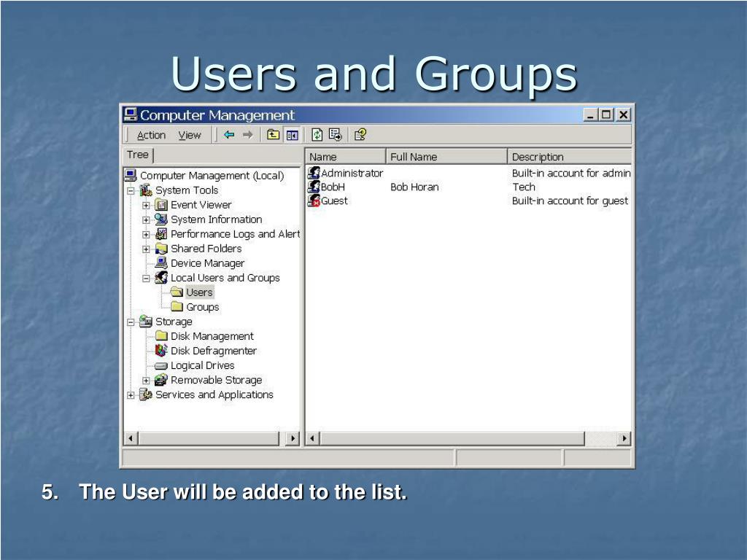The width and height of the screenshot is (747, 560).
Task: Click the details pane horizontal scrollbar thumb
Action: (x=452, y=438)
